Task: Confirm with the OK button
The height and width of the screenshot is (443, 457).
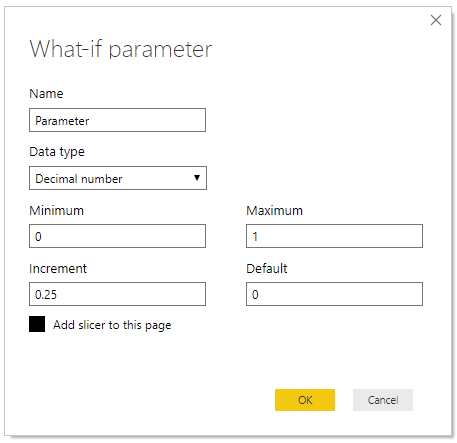Action: tap(305, 400)
